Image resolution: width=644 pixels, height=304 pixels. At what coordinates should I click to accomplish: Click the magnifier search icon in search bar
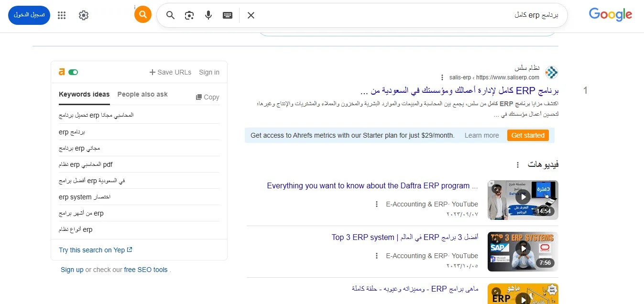170,15
